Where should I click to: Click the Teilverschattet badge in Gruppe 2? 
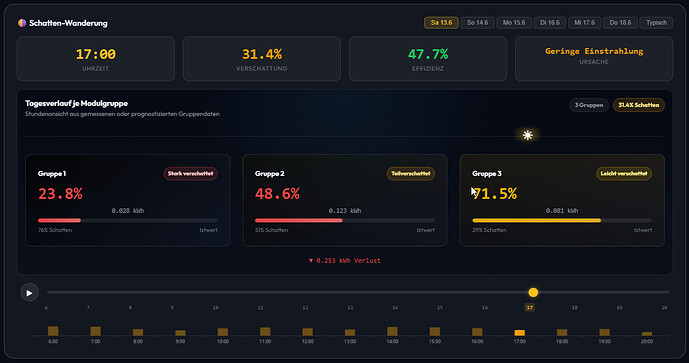coord(411,174)
